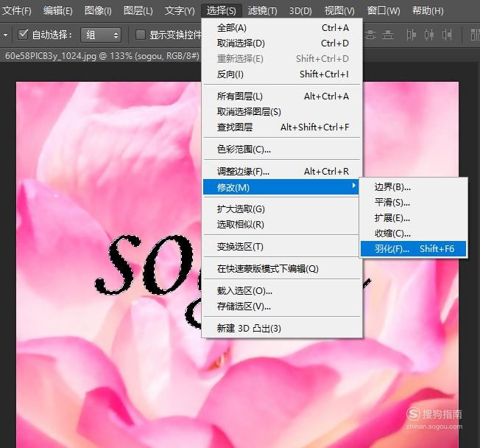Click Distribute bottom edges icon
Viewport: 480px width, 448px height.
(x=388, y=35)
